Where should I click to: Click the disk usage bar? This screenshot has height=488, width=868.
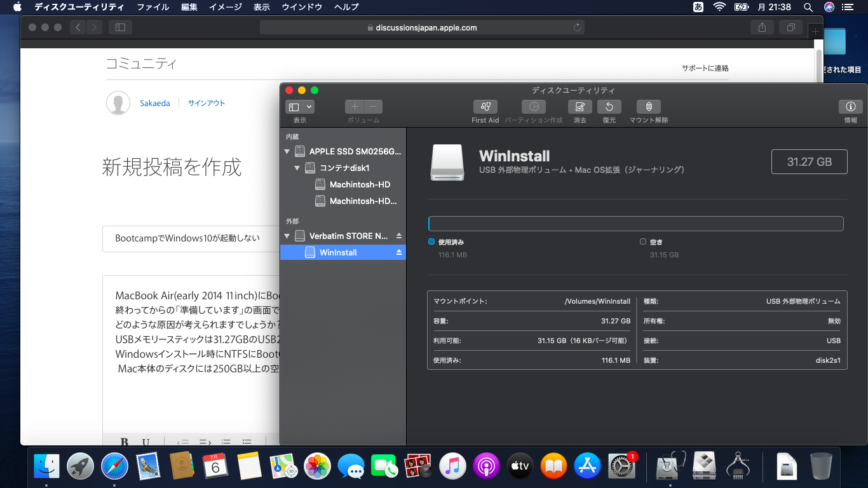tap(635, 224)
